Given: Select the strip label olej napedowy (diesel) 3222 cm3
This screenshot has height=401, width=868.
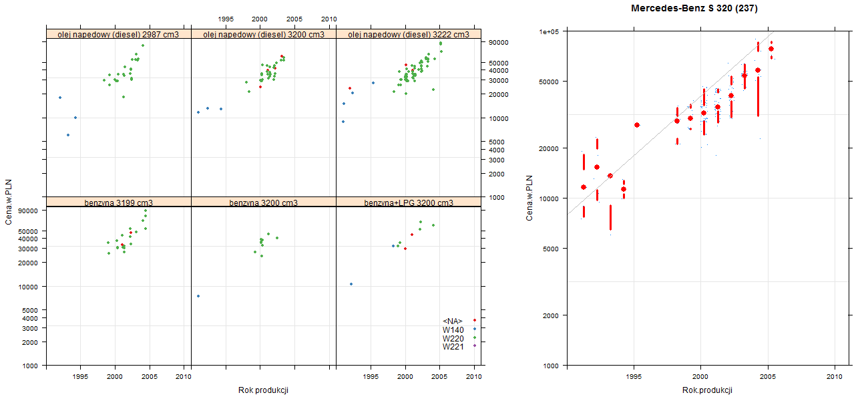Looking at the screenshot, I should (409, 34).
